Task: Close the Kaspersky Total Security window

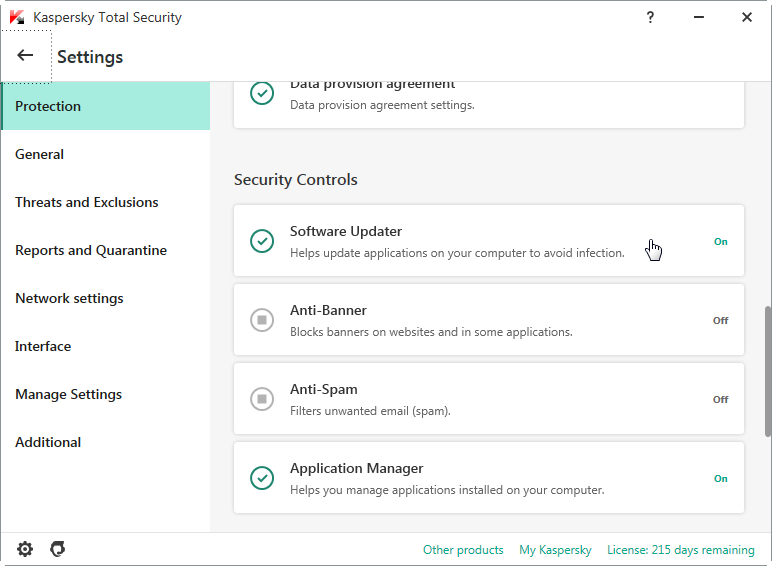Action: tap(747, 17)
